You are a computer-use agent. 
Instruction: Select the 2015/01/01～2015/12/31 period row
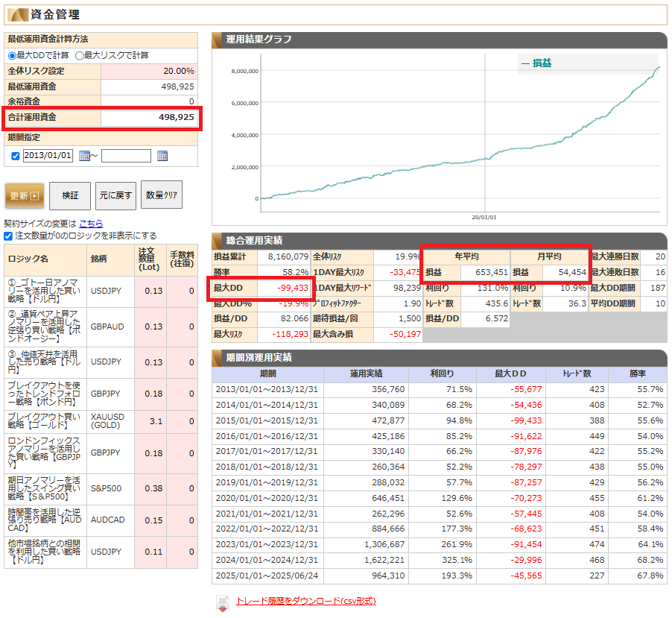pos(440,421)
